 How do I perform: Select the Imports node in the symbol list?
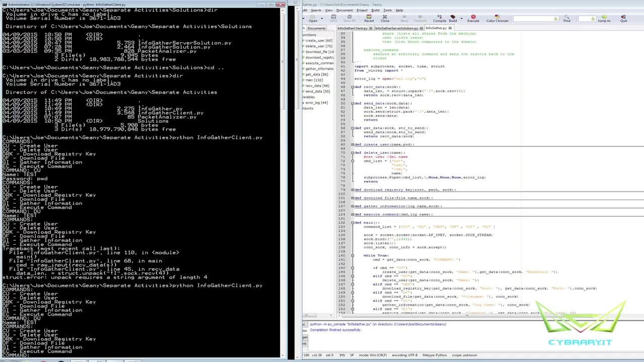[x=308, y=109]
